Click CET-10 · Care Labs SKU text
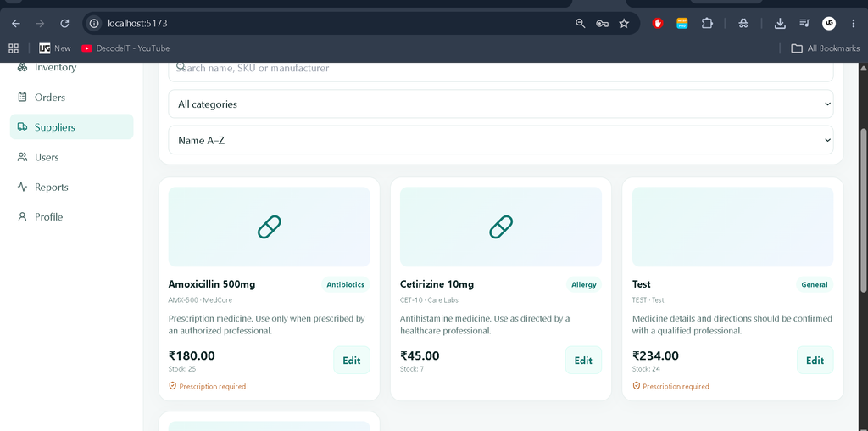This screenshot has width=868, height=431. click(x=429, y=300)
